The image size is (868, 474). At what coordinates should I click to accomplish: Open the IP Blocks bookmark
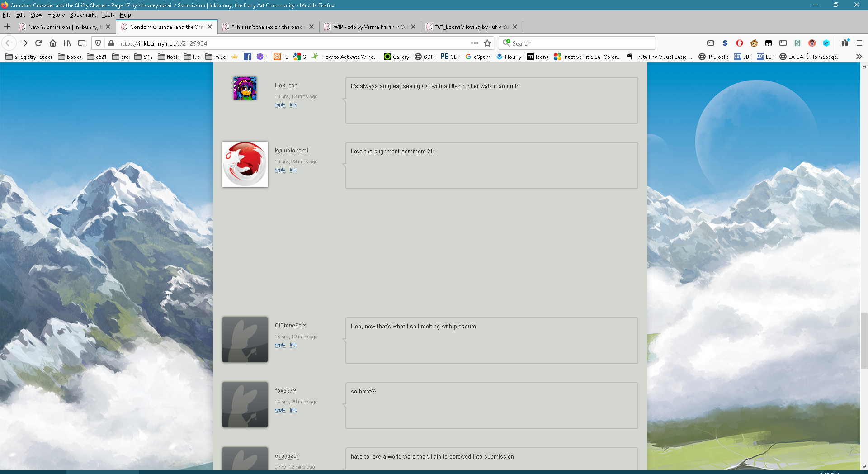713,57
